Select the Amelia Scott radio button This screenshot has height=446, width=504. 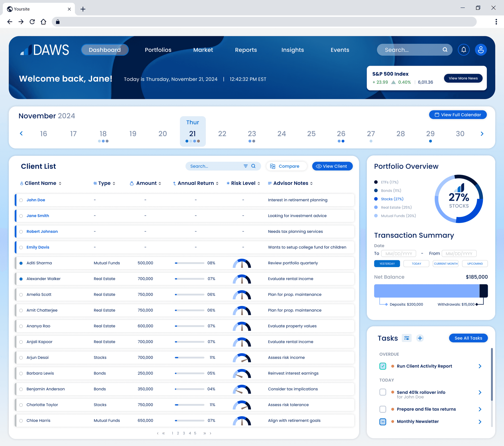[x=21, y=295]
